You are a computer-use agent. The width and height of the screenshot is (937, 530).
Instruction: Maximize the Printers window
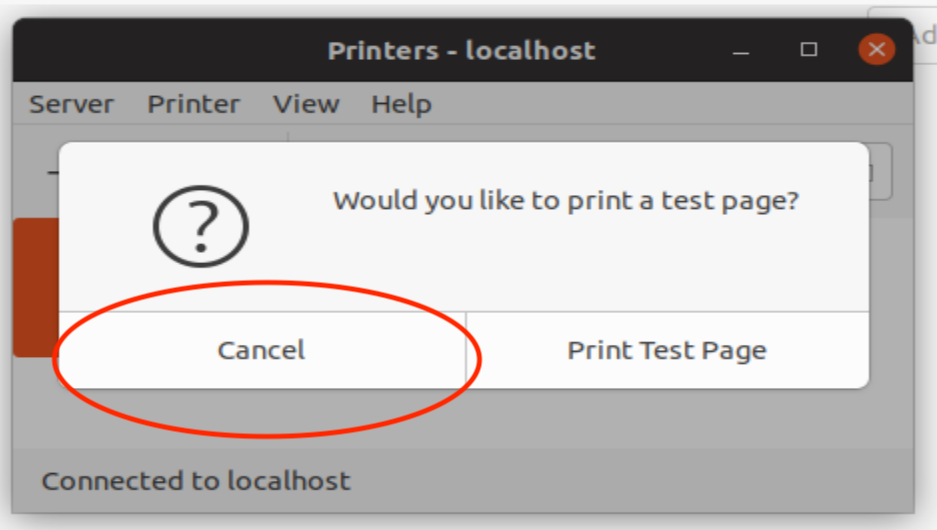coord(809,50)
